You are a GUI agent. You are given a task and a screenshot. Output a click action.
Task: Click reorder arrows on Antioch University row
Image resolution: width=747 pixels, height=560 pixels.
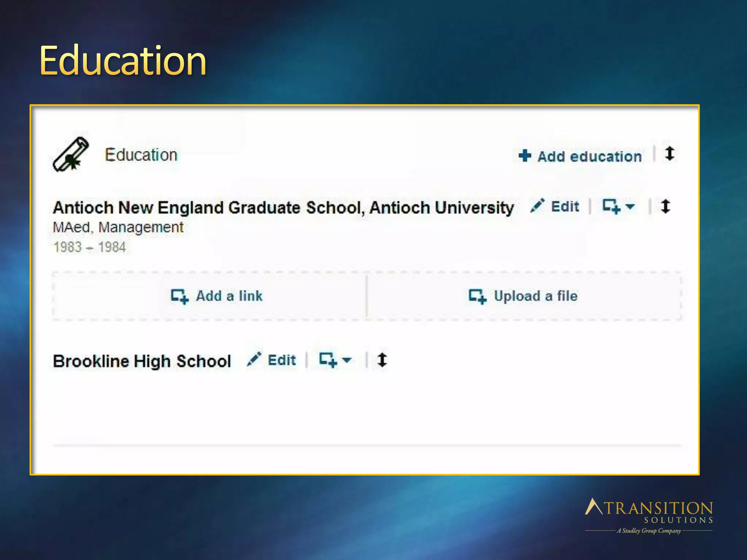pyautogui.click(x=665, y=206)
